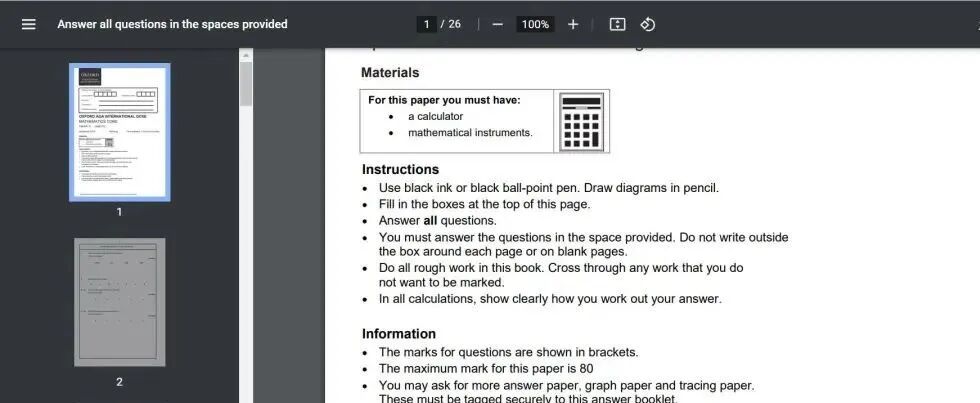This screenshot has height=403, width=980.
Task: Click 'maximum mark for this paper is 80' line
Action: [x=486, y=369]
